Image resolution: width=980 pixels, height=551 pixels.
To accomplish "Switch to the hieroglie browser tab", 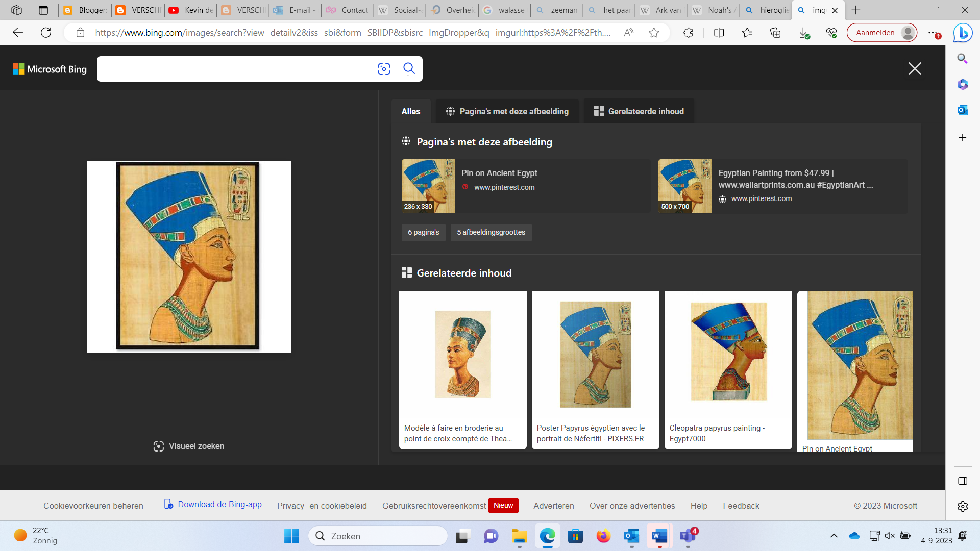I will tap(767, 10).
